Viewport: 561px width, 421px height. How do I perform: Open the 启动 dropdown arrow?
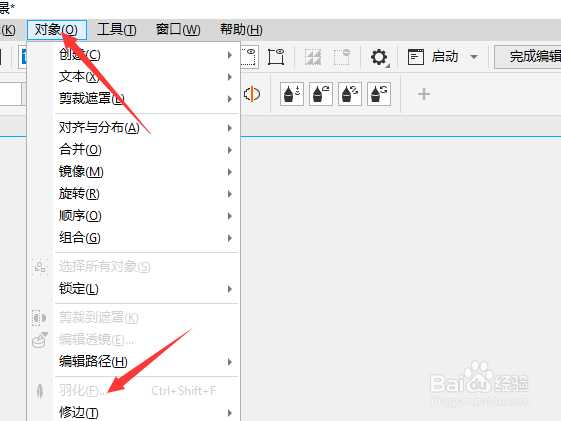[x=474, y=57]
